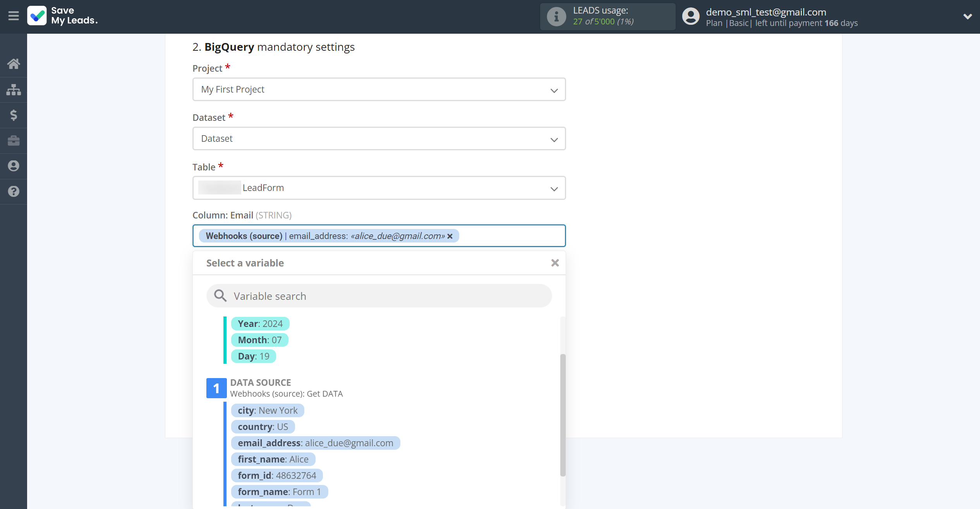
Task: Select the email_address variable in list
Action: 316,443
